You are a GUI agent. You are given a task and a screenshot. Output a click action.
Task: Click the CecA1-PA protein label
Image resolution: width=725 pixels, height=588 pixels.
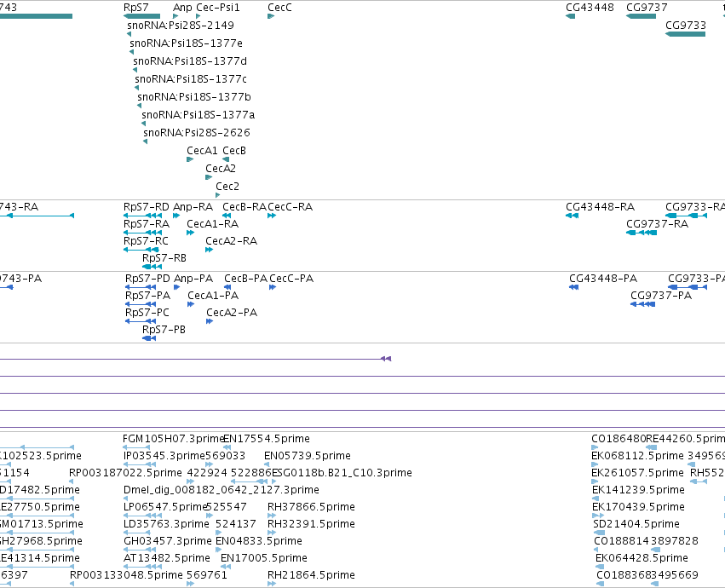pos(213,296)
